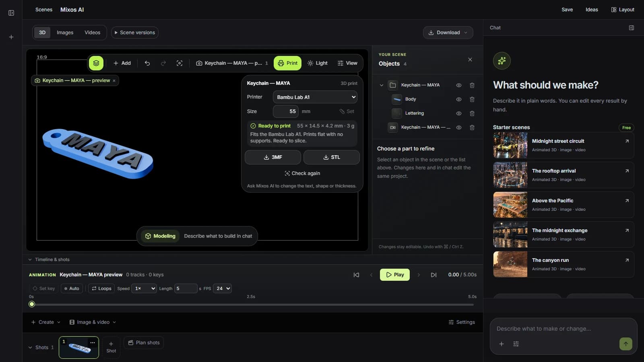
Task: Open the Create dropdown menu
Action: [x=46, y=322]
